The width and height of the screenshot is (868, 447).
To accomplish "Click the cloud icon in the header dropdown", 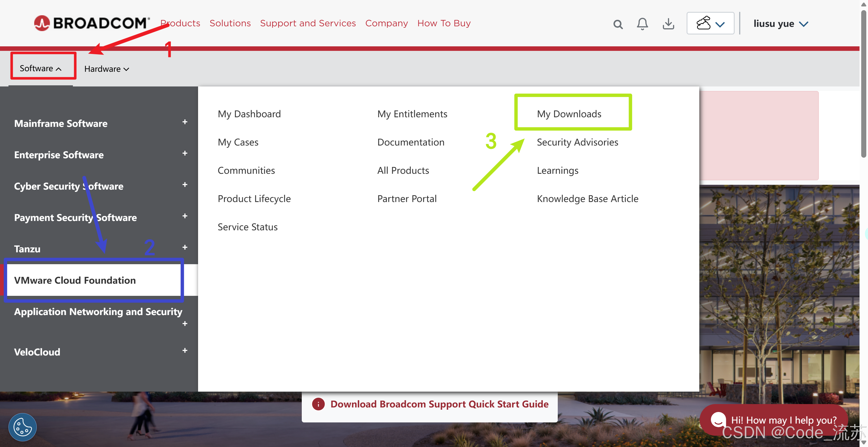I will click(704, 23).
